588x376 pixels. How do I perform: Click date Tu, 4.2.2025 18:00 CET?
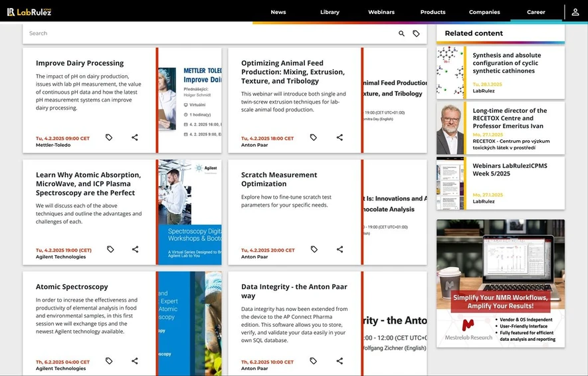(x=267, y=138)
